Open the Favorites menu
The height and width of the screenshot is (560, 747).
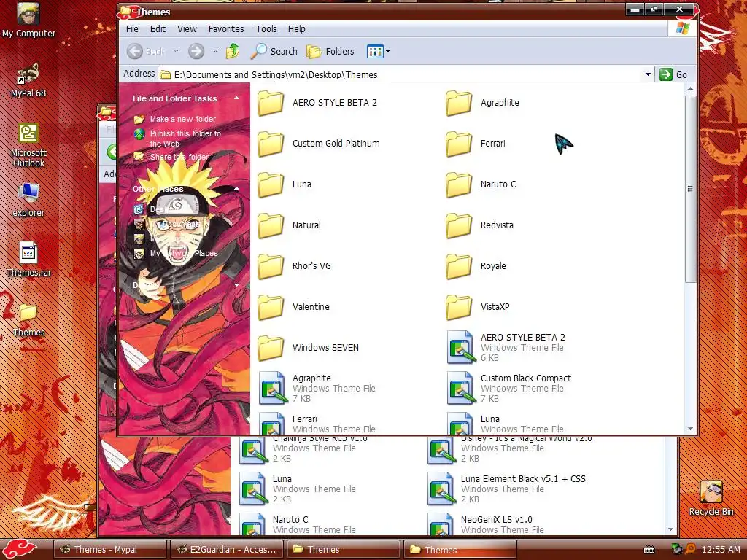click(x=226, y=29)
